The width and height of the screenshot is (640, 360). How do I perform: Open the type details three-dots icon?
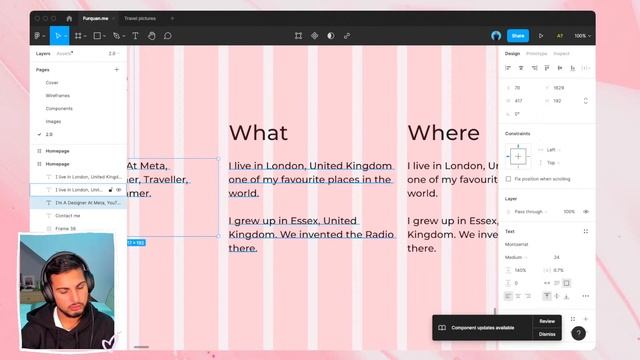tap(586, 296)
